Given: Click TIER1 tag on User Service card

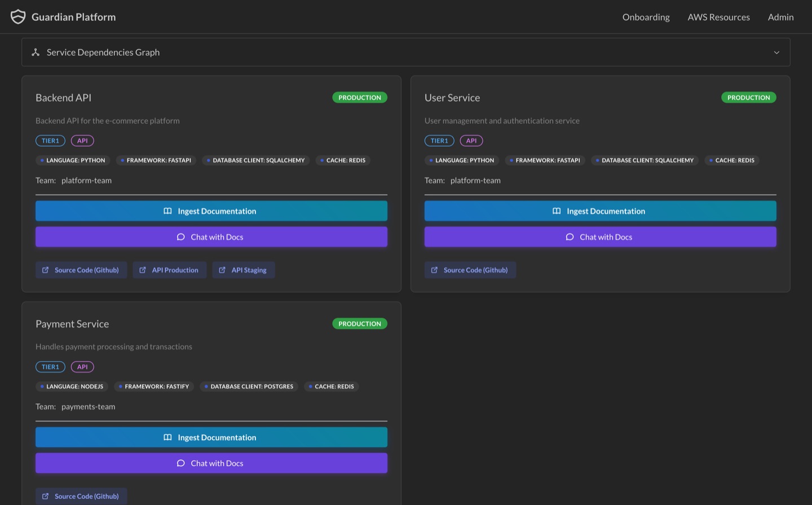Looking at the screenshot, I should click(x=439, y=140).
